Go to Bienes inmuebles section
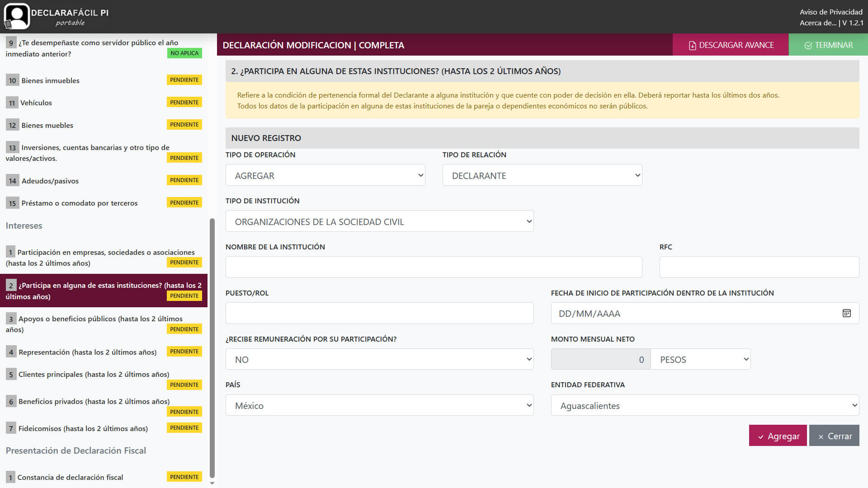The image size is (868, 488). click(x=104, y=80)
